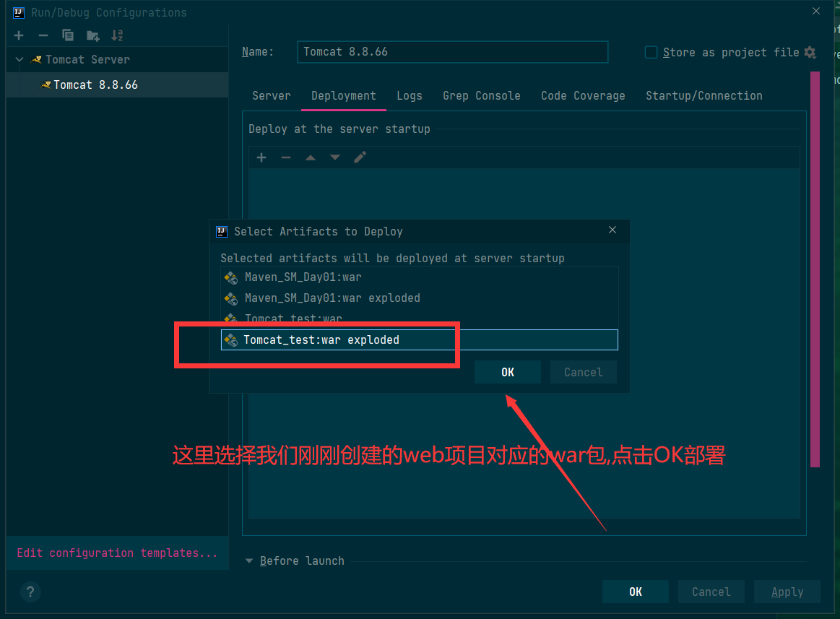Open the Startup/Connection tab
The height and width of the screenshot is (619, 840).
704,95
